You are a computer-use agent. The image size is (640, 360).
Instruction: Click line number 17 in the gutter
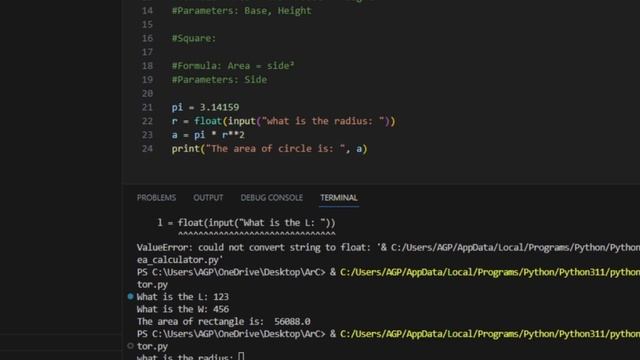[147, 52]
